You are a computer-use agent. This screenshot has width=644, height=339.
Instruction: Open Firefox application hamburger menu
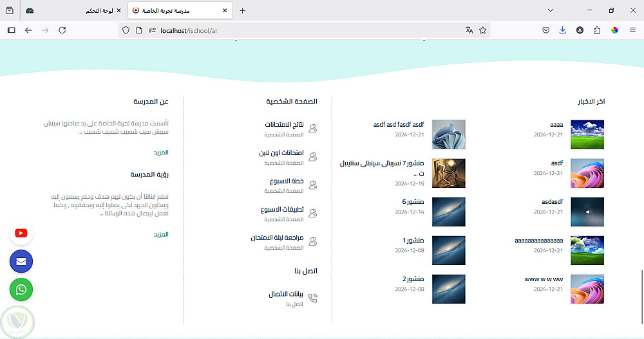(x=632, y=30)
